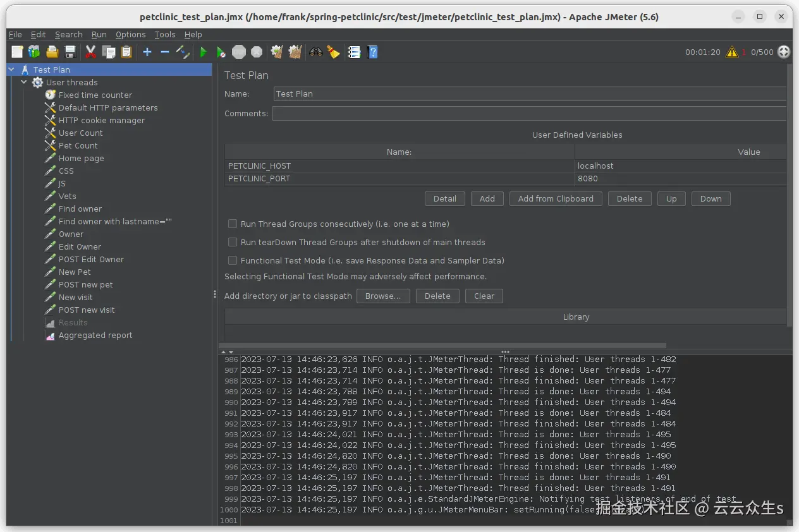The height and width of the screenshot is (532, 799).
Task: Open the Search menu
Action: (x=69, y=35)
